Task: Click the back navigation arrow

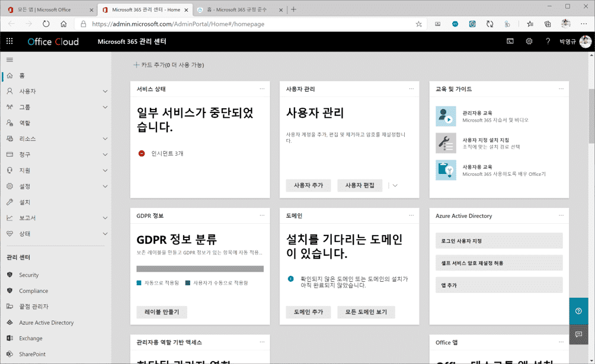Action: (x=11, y=24)
